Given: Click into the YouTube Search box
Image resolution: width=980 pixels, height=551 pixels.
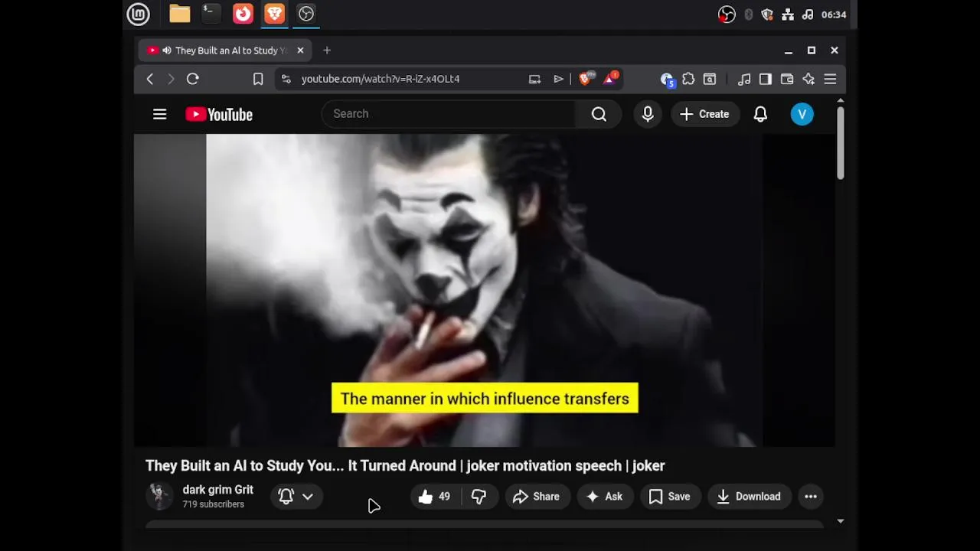Looking at the screenshot, I should [449, 114].
